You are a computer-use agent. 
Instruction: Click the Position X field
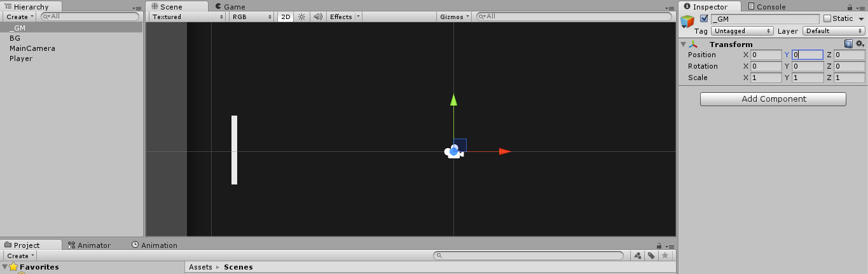[x=766, y=55]
